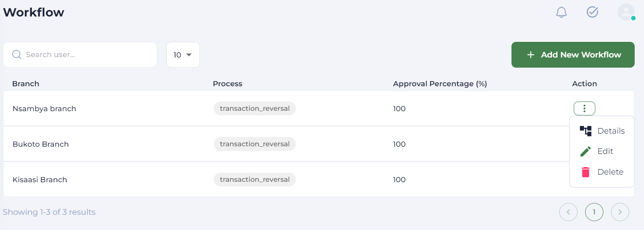This screenshot has height=230, width=644.
Task: Click the three-dot action button for Nsambya branch
Action: click(x=584, y=109)
